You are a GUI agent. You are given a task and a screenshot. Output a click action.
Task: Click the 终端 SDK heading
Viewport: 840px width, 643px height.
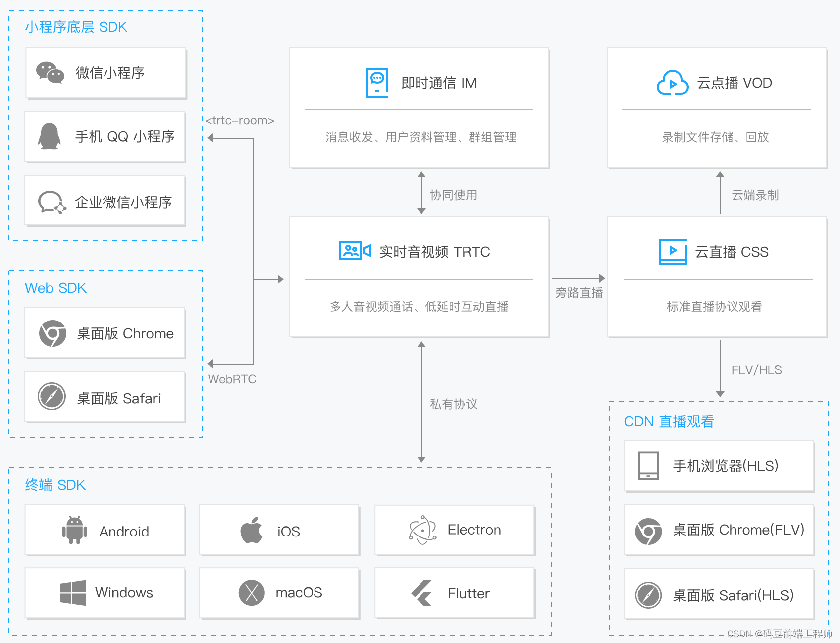click(55, 485)
